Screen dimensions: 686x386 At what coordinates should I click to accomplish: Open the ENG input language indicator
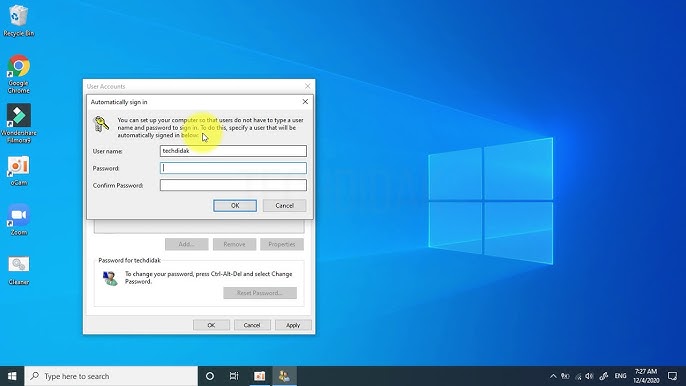tap(620, 376)
